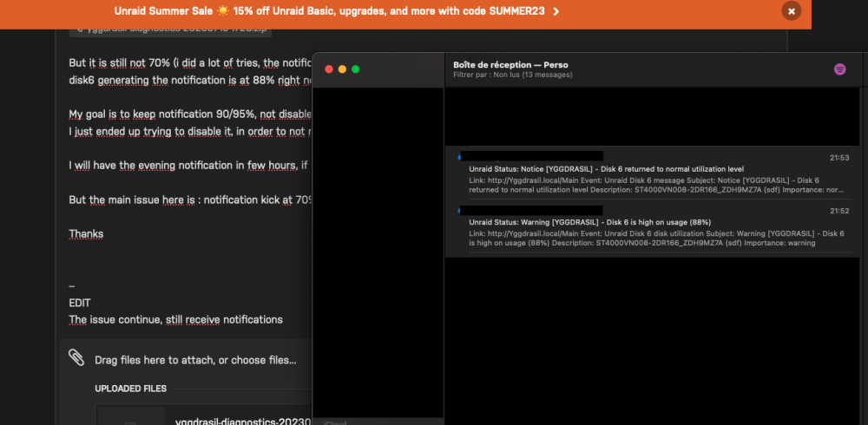Click the "Filtrer par : Non lus (13 messages)" text
The height and width of the screenshot is (425, 868).
[x=513, y=75]
